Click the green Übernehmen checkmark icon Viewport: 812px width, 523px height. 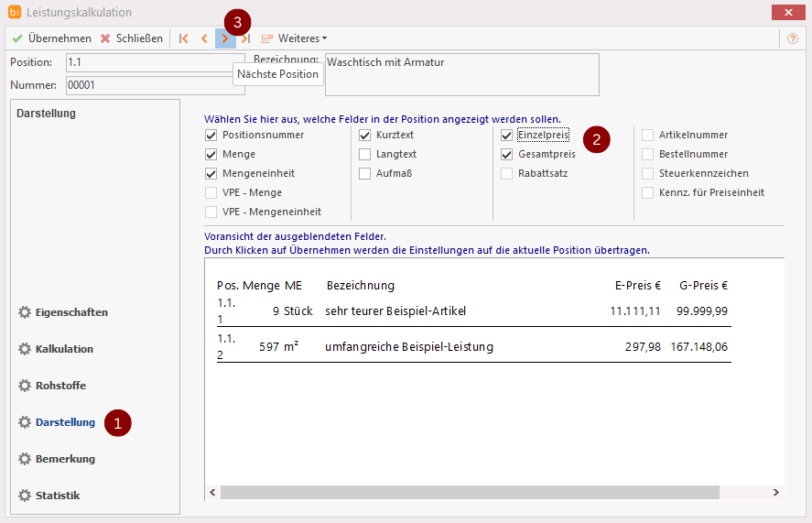[17, 38]
